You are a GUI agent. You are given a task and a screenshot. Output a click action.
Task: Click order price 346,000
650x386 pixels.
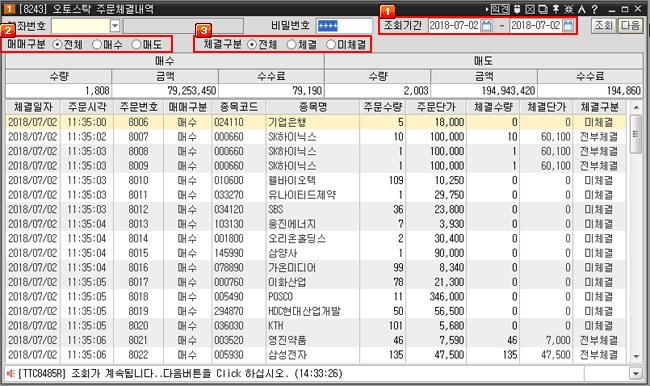coord(447,296)
